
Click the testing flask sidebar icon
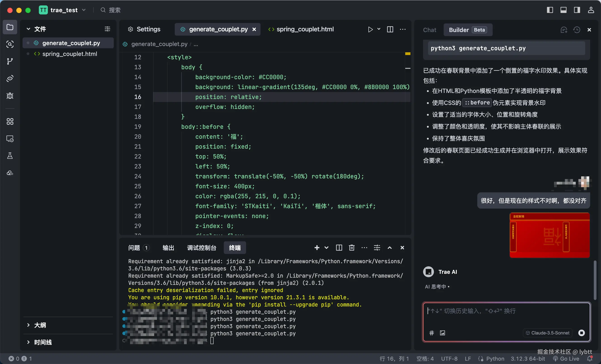[10, 156]
